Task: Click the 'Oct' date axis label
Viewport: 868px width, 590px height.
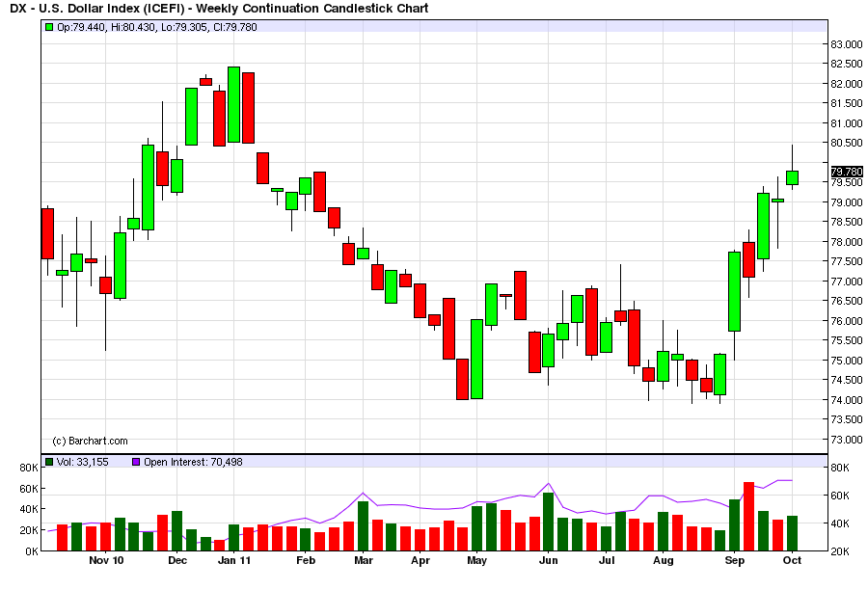Action: (792, 560)
